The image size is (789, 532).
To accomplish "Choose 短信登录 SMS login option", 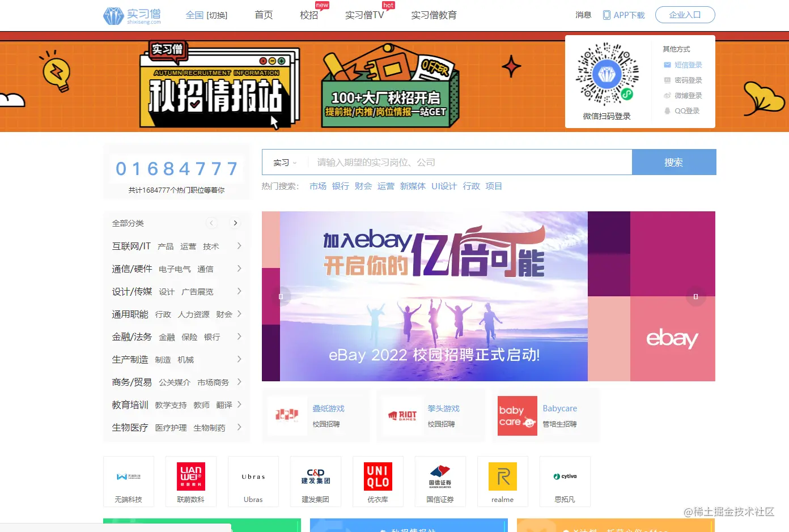I will 683,65.
